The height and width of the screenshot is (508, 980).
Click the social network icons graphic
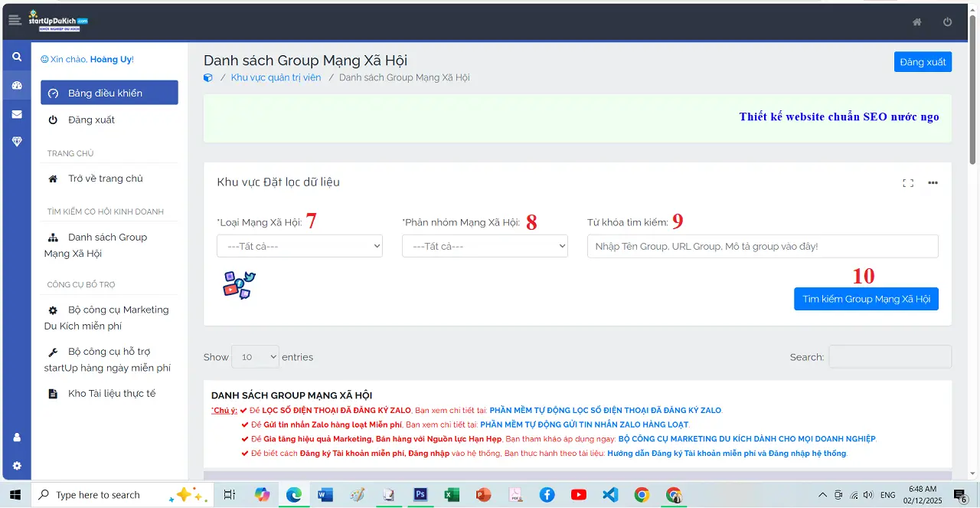point(238,284)
